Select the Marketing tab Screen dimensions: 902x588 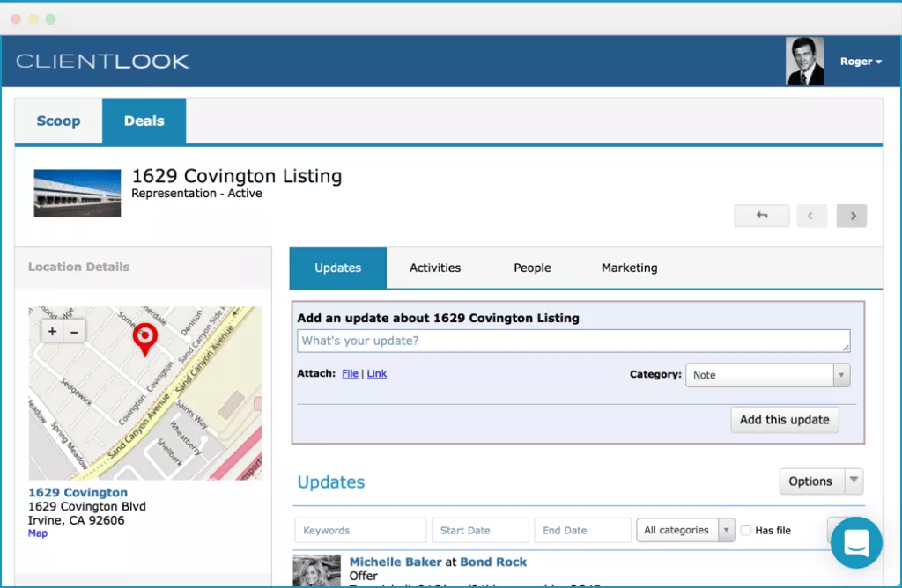tap(629, 268)
